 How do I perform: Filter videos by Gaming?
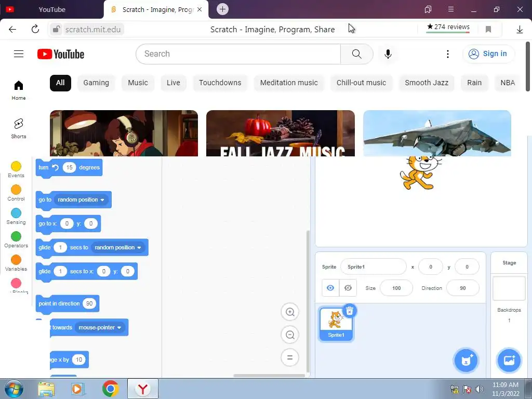point(96,83)
